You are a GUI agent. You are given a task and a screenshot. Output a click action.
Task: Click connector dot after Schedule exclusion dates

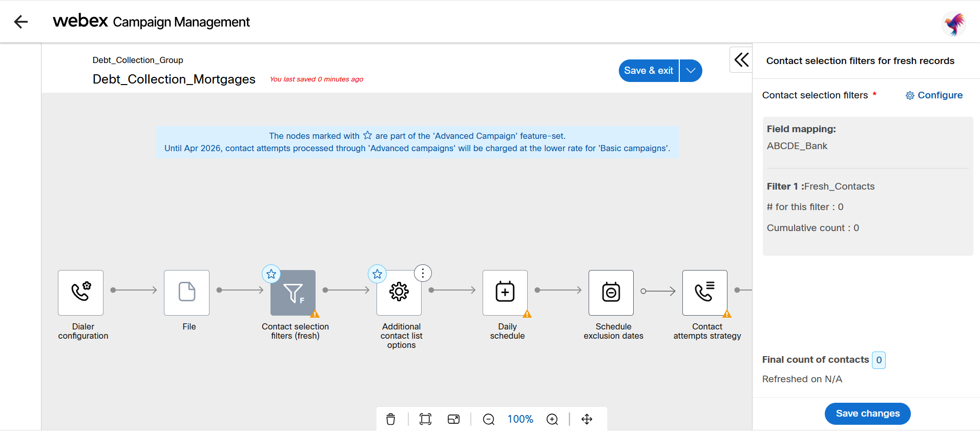tap(643, 291)
